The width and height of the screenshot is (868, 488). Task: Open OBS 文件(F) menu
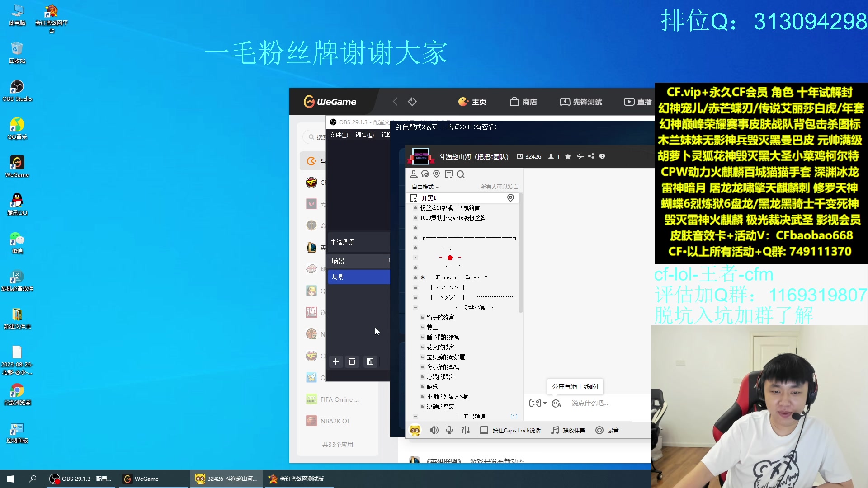[x=339, y=135]
